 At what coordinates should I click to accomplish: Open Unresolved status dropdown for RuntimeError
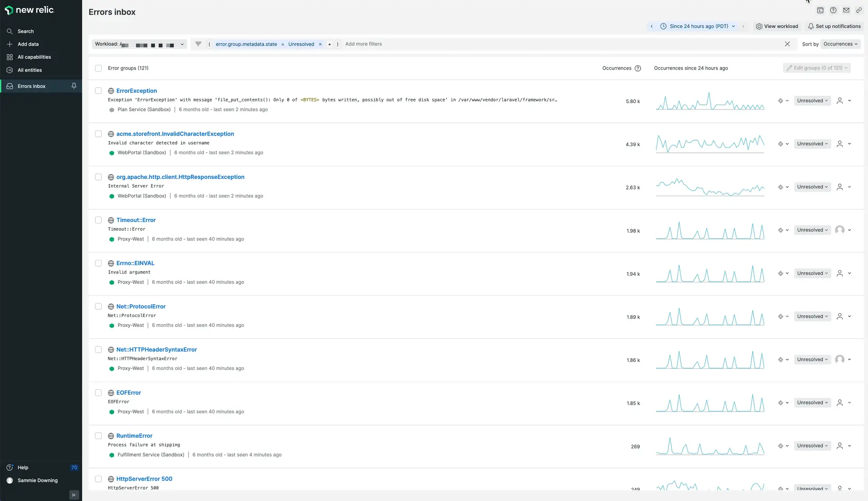(x=812, y=446)
